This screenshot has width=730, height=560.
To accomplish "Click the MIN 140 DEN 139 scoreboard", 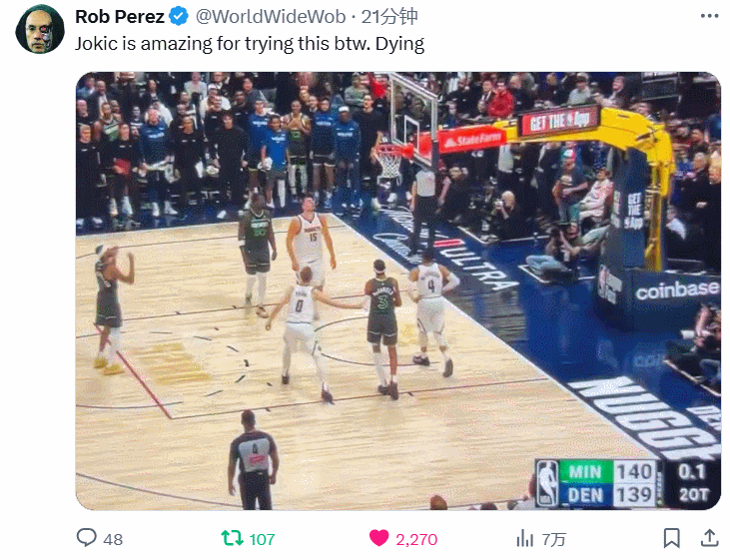I will (628, 483).
